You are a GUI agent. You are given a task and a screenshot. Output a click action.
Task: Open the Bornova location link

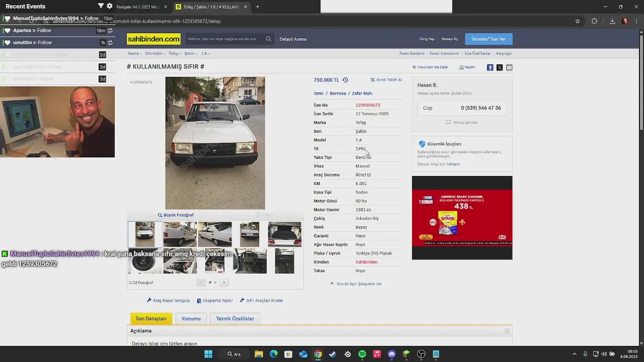tap(338, 94)
